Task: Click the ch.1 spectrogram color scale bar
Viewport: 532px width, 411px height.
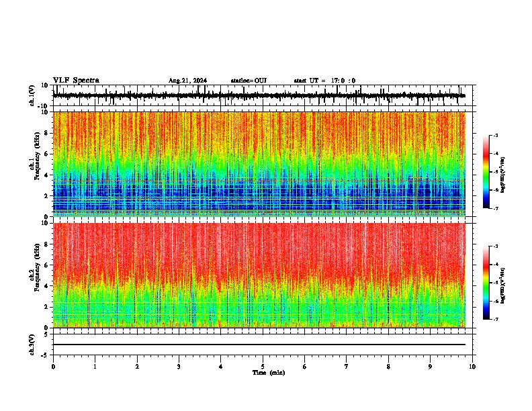Action: point(486,172)
